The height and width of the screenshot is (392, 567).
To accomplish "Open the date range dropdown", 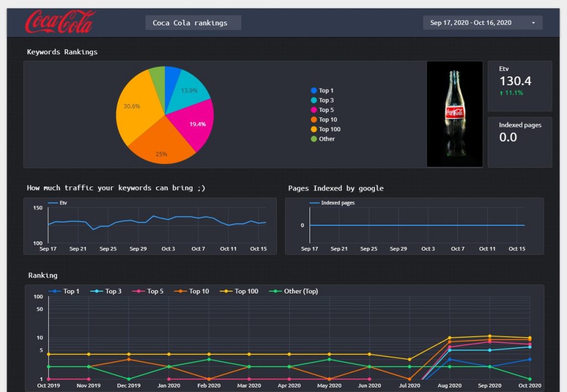I will pyautogui.click(x=482, y=23).
